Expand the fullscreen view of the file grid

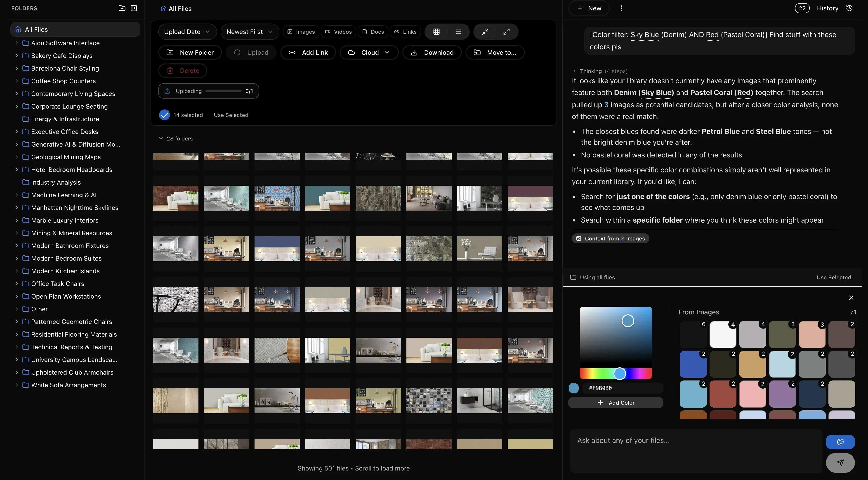tap(506, 31)
